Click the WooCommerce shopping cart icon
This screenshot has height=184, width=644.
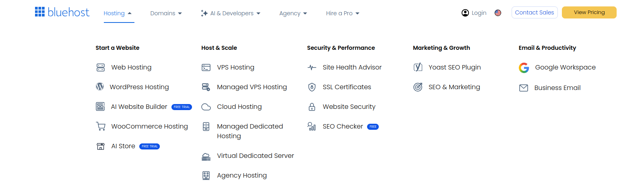pos(101,126)
